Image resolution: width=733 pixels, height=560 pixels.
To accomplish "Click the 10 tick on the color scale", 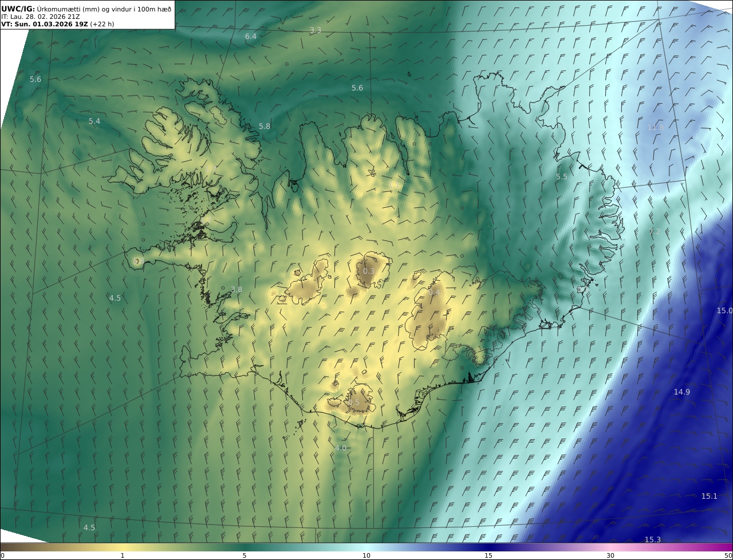I will click(366, 555).
